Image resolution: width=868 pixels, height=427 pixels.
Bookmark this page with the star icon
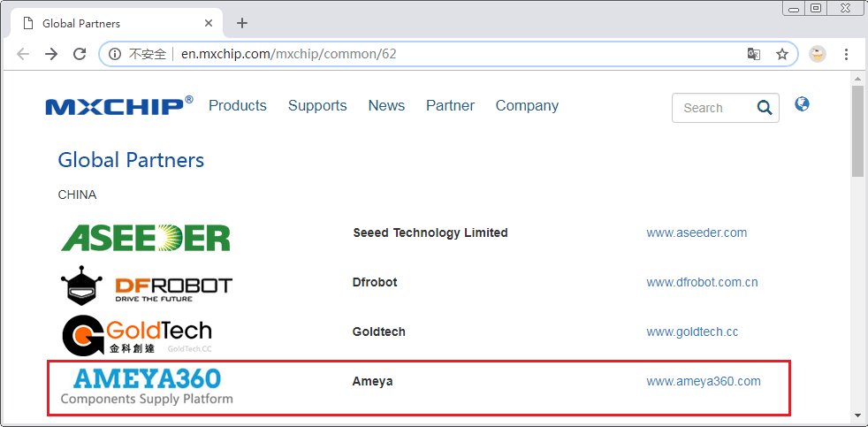click(782, 54)
